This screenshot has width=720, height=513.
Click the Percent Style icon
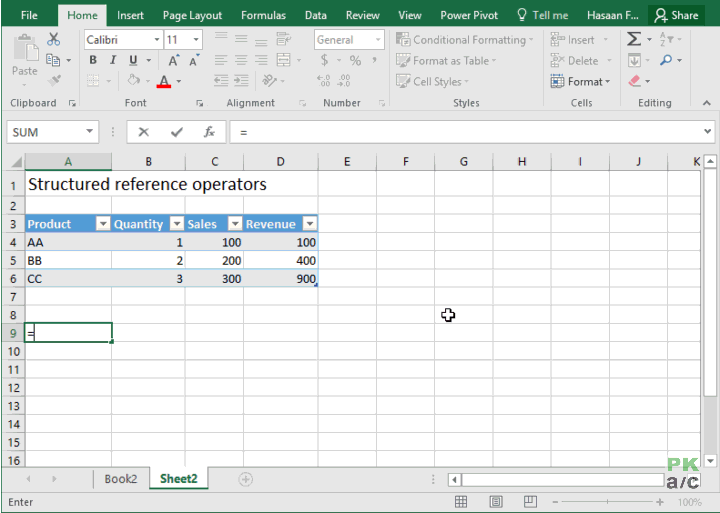coord(355,60)
